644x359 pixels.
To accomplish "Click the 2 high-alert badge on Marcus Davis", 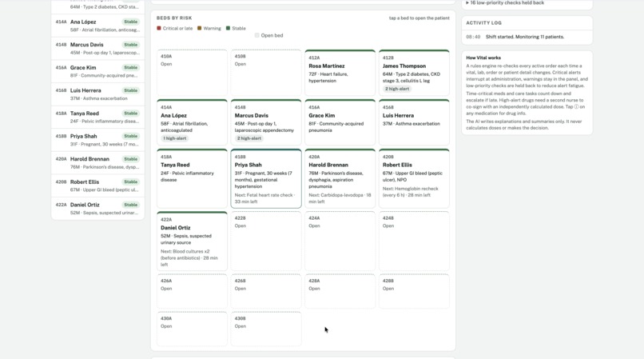I will pos(249,138).
